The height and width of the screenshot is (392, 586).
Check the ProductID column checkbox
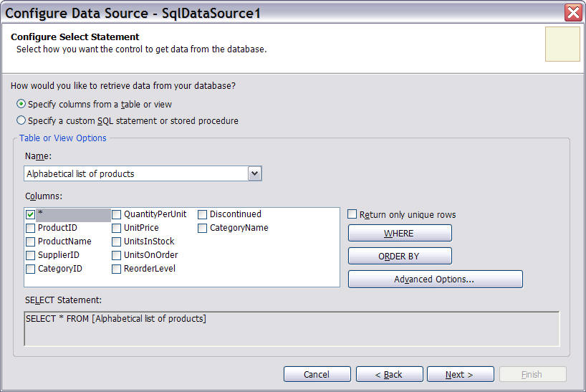pyautogui.click(x=31, y=228)
